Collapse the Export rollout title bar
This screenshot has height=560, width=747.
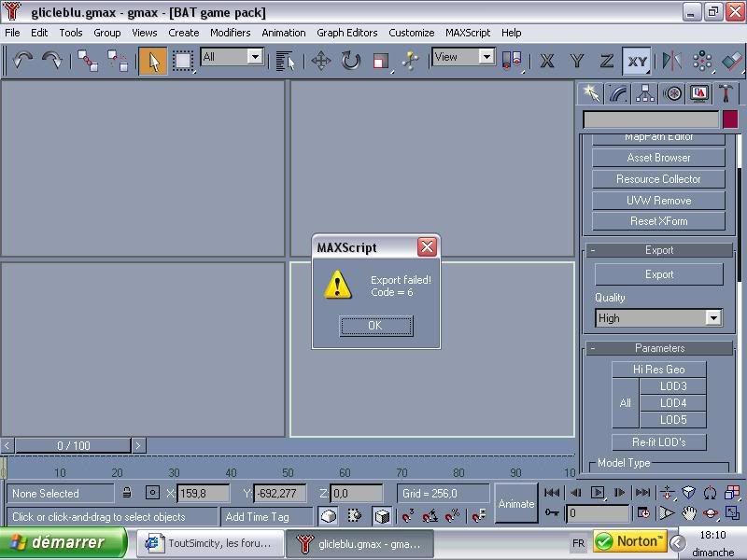659,250
